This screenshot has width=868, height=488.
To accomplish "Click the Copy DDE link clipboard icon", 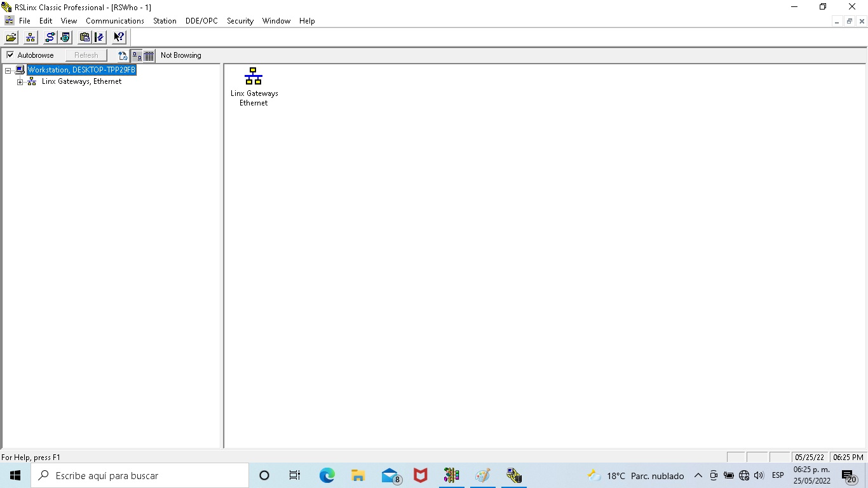I will click(x=84, y=37).
